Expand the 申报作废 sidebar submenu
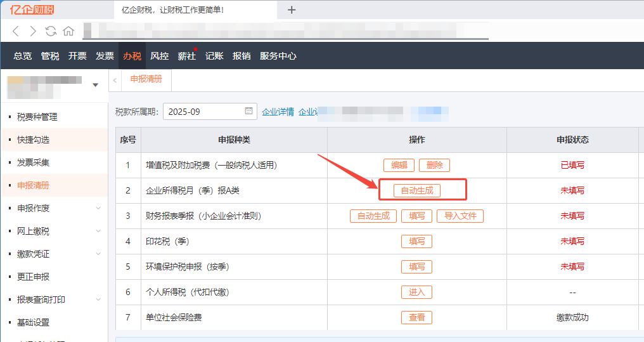 [x=98, y=208]
